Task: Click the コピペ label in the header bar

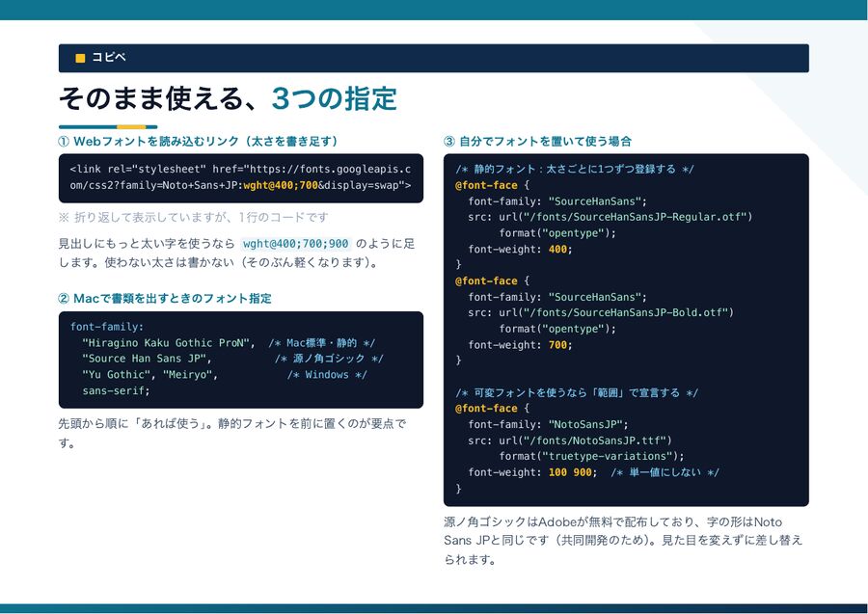Action: point(109,58)
